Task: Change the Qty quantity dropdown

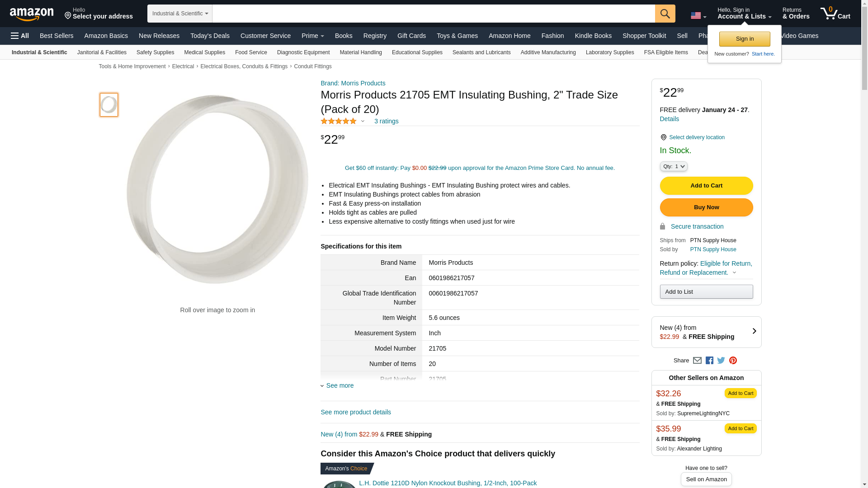Action: [674, 167]
